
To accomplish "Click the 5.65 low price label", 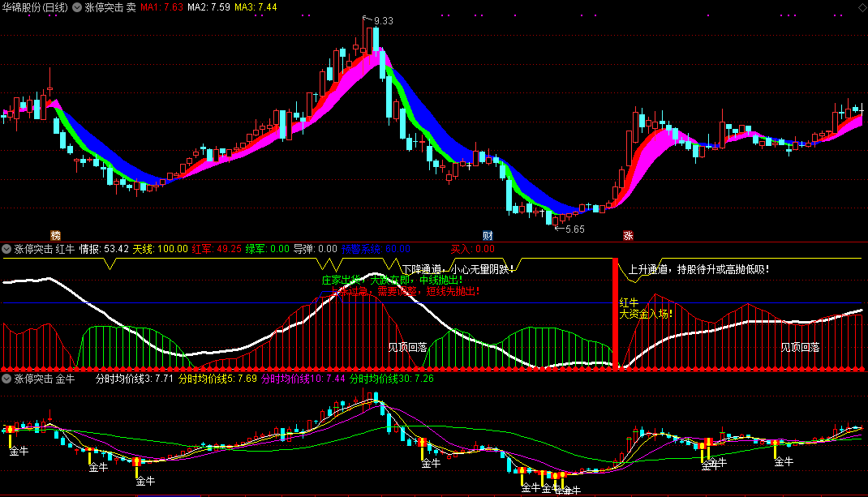I will (x=575, y=229).
